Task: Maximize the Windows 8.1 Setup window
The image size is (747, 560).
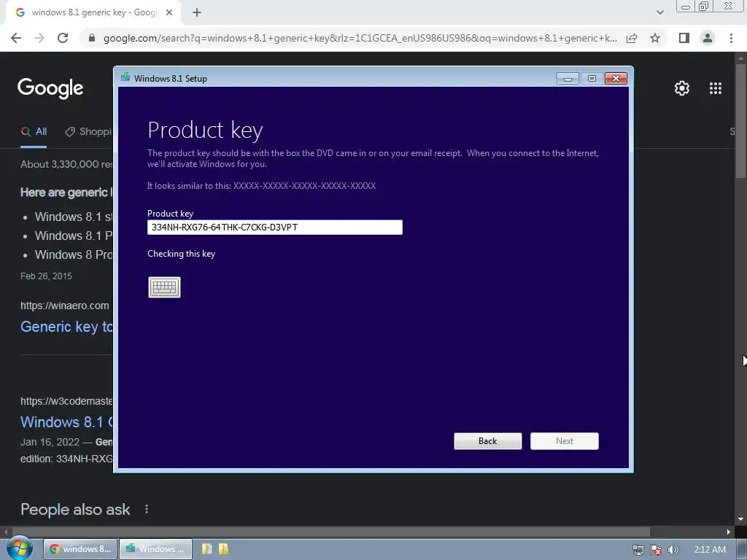Action: [x=592, y=79]
